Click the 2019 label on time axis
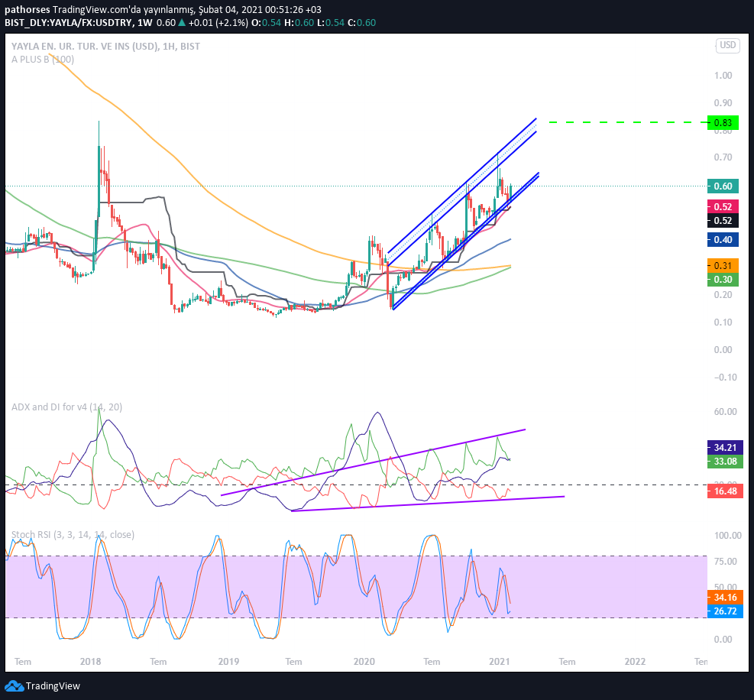The image size is (754, 700). click(x=228, y=662)
